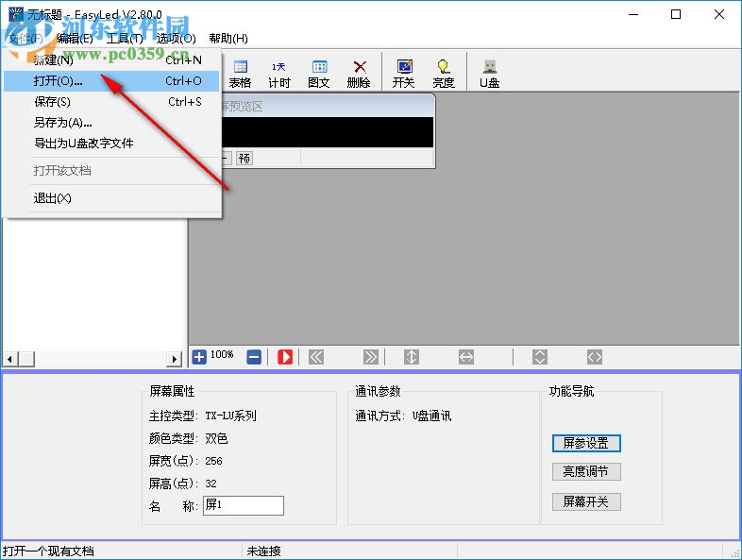Viewport: 742px width, 560px height.
Task: Click the U盘通讯 communication method value
Action: point(431,416)
